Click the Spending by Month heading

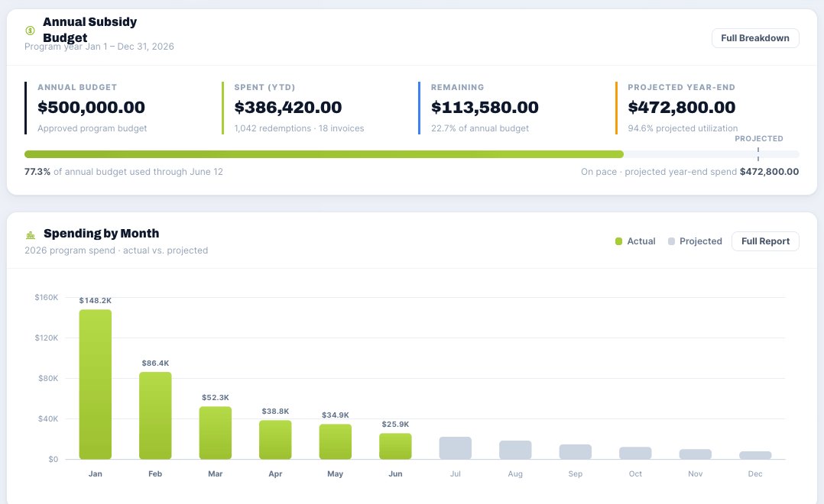tap(102, 233)
